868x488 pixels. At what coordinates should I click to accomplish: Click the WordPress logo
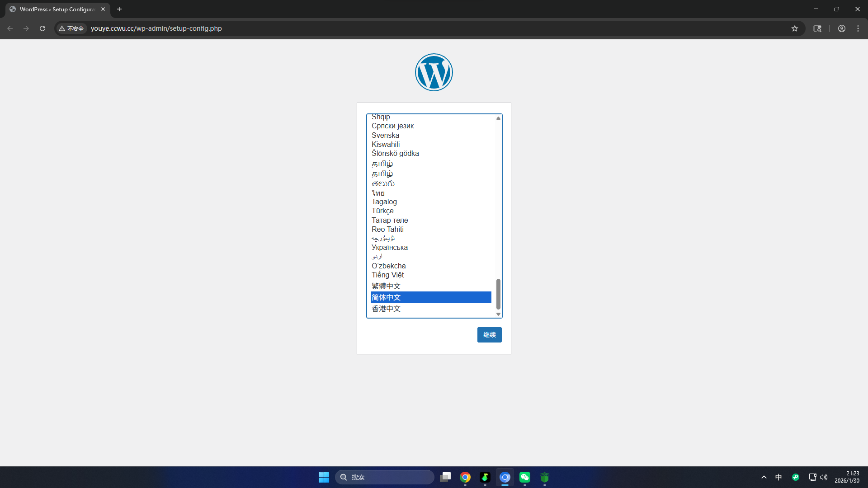434,72
